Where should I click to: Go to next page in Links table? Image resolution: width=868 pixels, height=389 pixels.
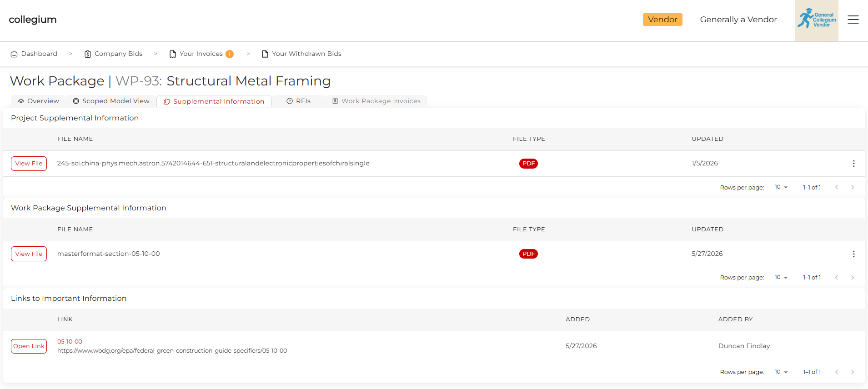(x=853, y=372)
